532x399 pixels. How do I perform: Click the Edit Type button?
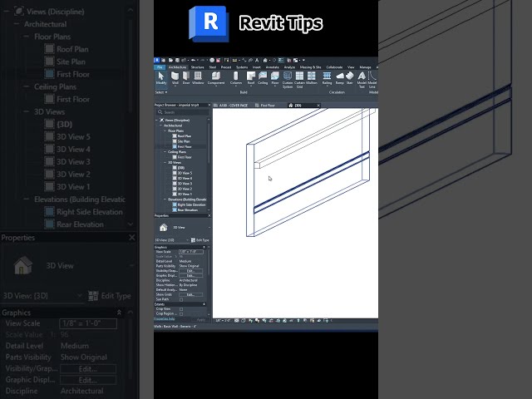(x=200, y=240)
